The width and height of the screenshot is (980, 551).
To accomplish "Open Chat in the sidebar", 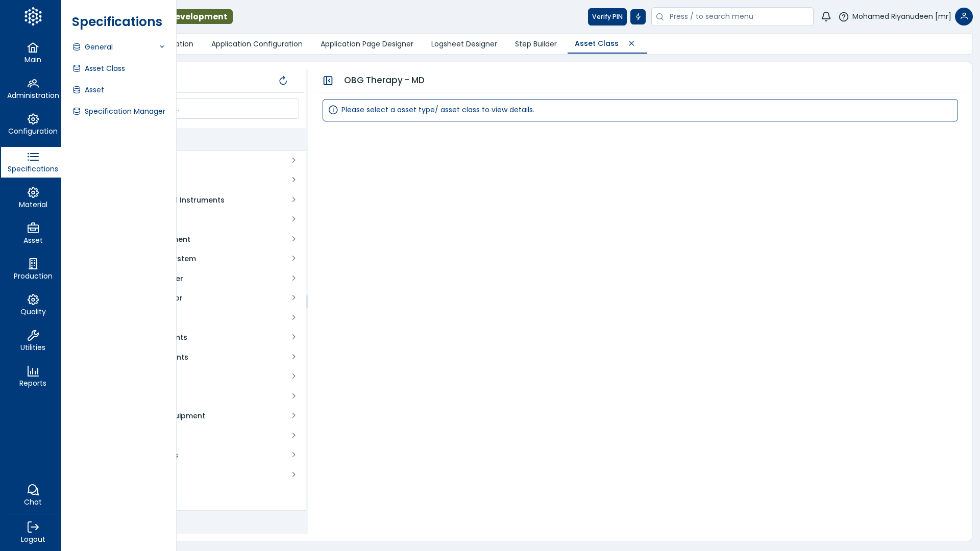I will tap(33, 495).
